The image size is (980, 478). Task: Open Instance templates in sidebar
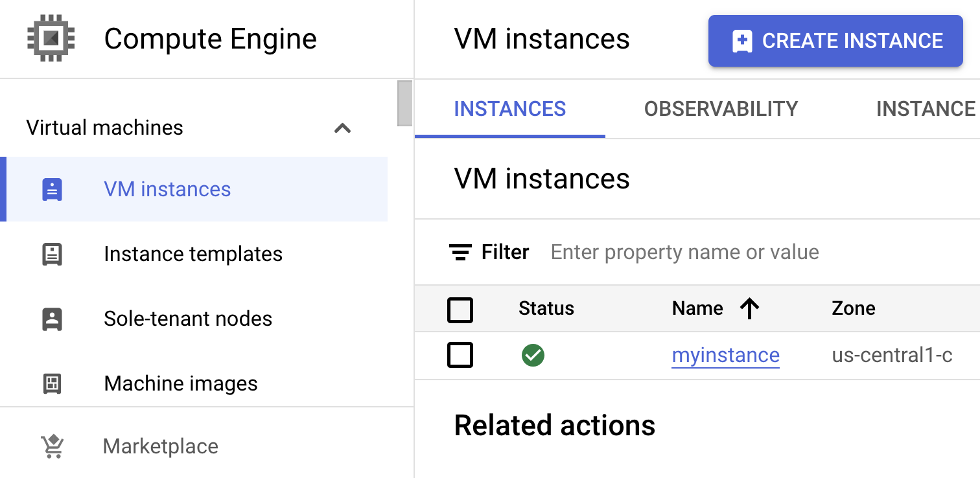[x=194, y=254]
